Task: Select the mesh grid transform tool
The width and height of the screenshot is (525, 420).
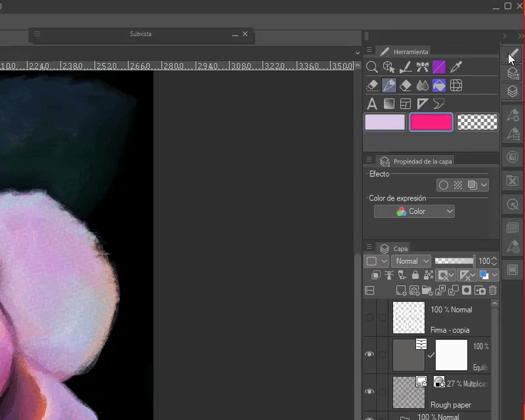Action: pos(456,85)
